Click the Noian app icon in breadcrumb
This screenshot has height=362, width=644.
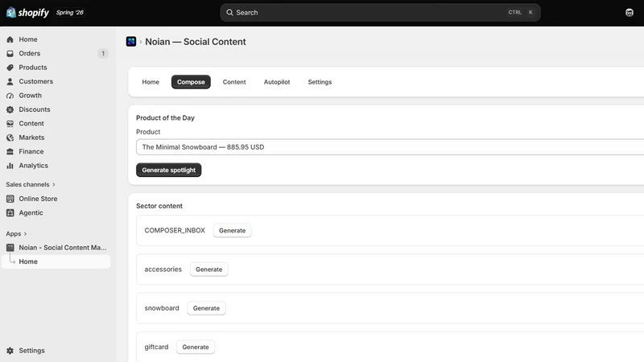131,42
